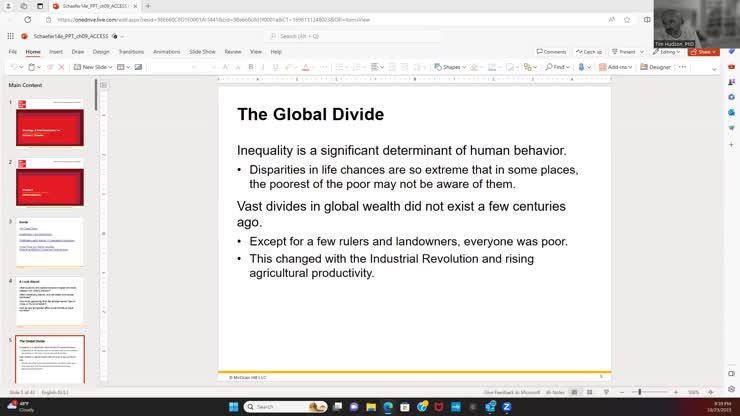
Task: Open the Editing mode dropdown
Action: click(667, 51)
